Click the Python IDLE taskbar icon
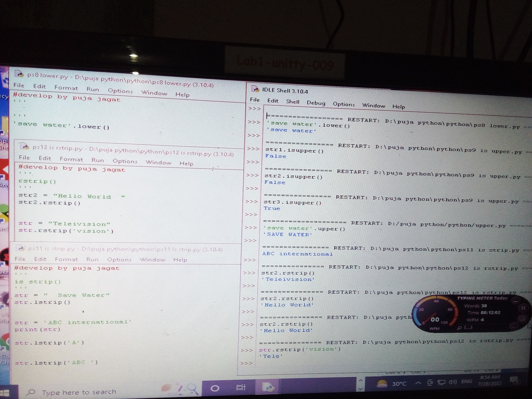Viewport: 532px width, 399px height. (268, 387)
